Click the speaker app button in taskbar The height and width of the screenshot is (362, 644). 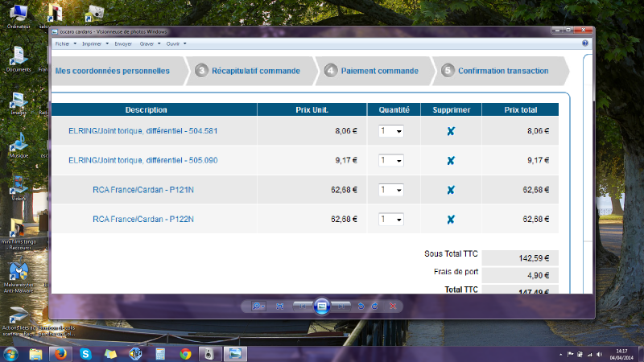point(210,354)
